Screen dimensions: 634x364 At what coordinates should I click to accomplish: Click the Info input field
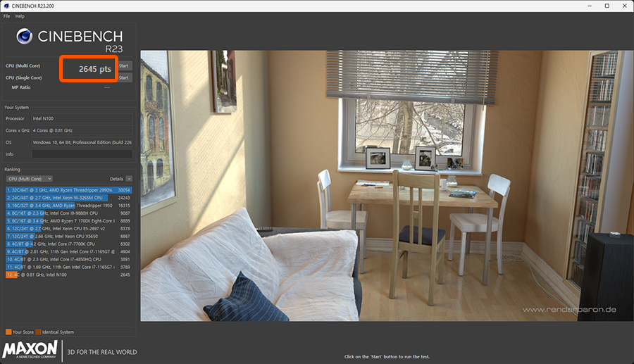[82, 154]
